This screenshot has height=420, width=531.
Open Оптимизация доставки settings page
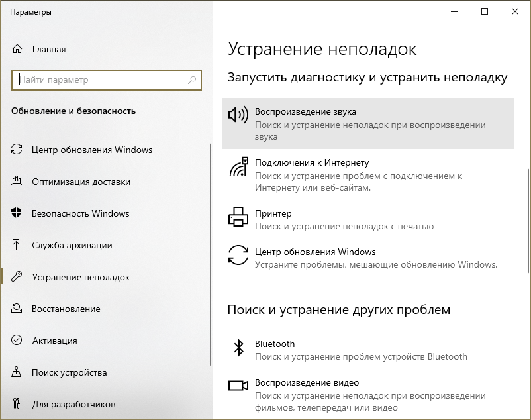point(81,182)
